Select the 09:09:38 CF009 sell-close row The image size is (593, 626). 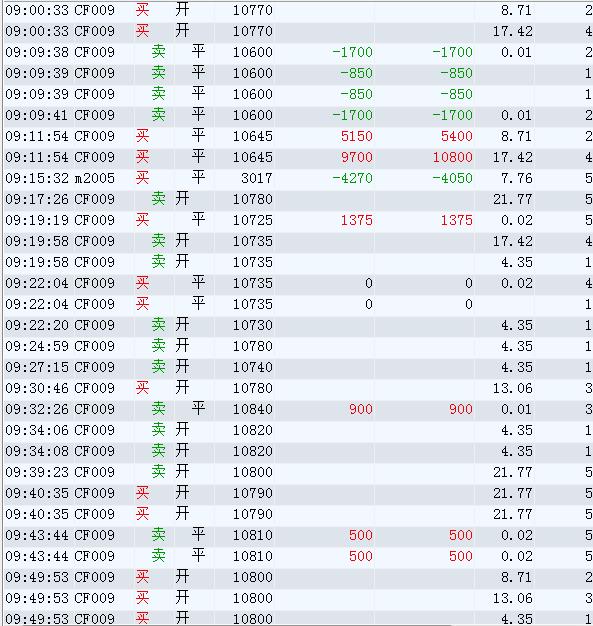[298, 52]
